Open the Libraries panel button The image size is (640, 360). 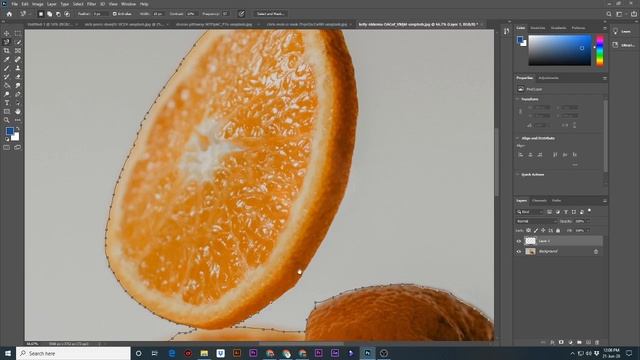tap(623, 45)
